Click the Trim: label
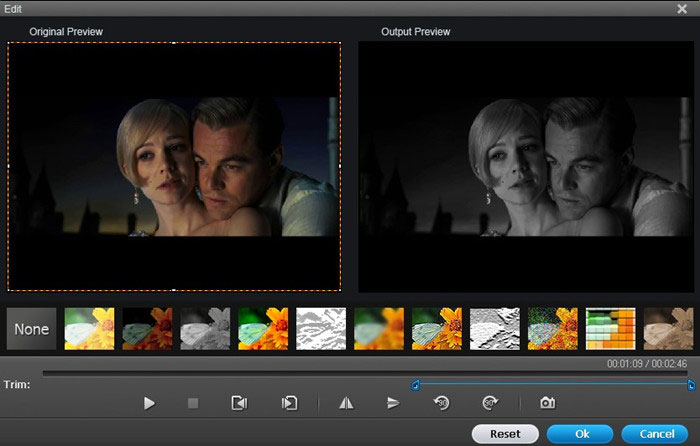The image size is (700, 446). click(x=17, y=384)
